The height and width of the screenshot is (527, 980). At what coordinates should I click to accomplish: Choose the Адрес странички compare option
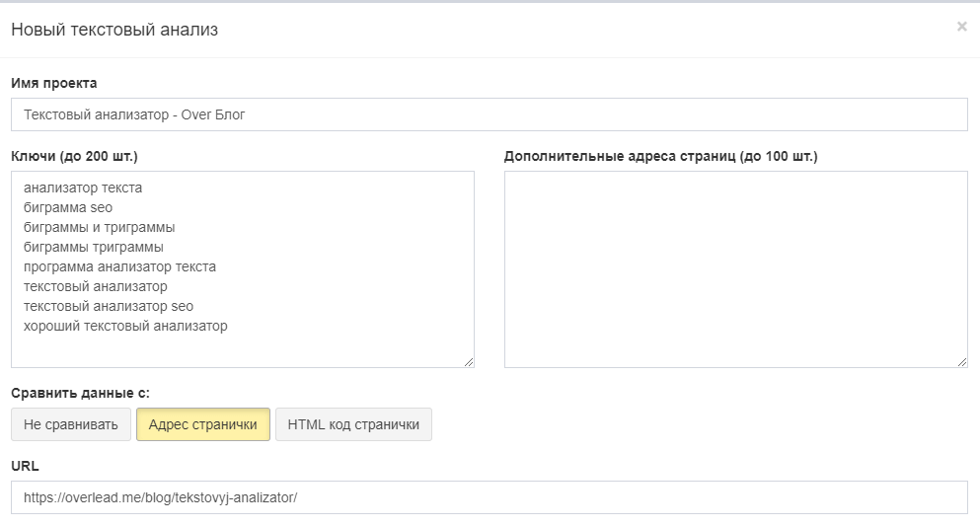point(202,424)
